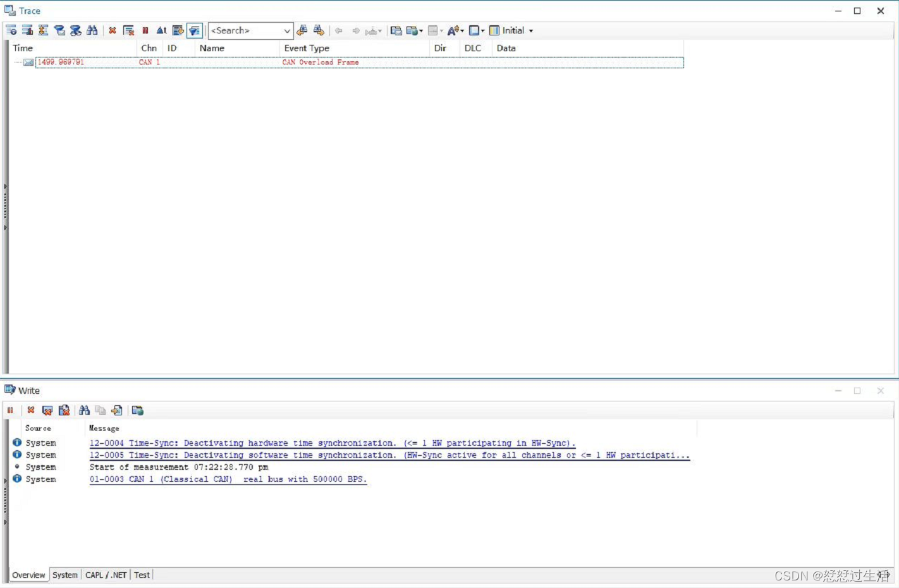Switch to the Overview tab
This screenshot has width=899, height=588.
click(x=28, y=575)
